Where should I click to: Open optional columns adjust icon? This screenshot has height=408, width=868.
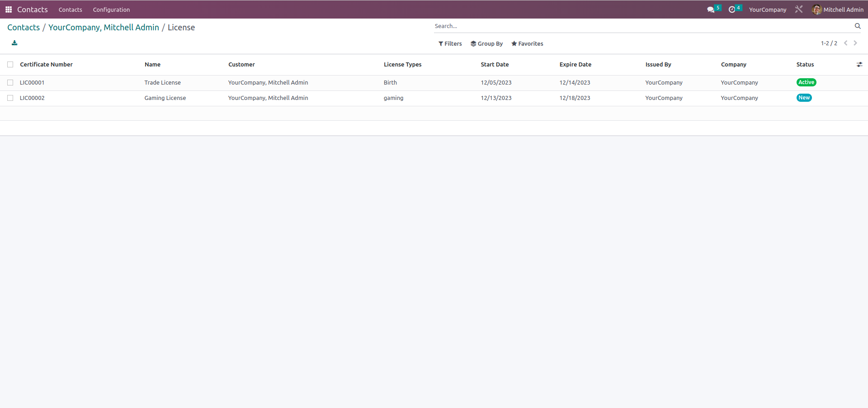tap(859, 65)
